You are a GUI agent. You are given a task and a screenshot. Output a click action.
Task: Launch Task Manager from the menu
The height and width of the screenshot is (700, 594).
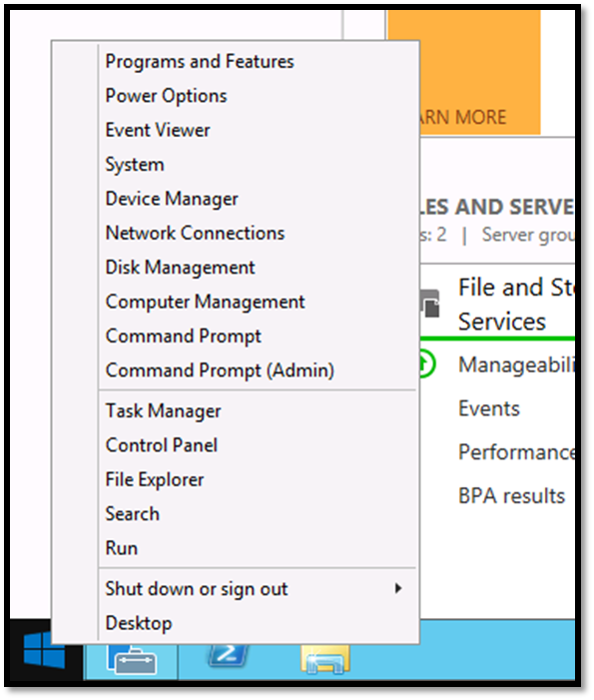click(x=164, y=410)
